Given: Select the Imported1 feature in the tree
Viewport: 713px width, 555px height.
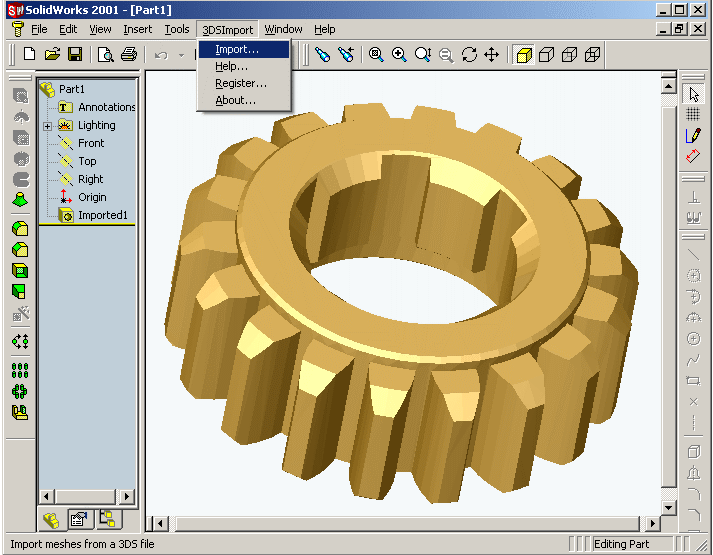Looking at the screenshot, I should pos(103,215).
